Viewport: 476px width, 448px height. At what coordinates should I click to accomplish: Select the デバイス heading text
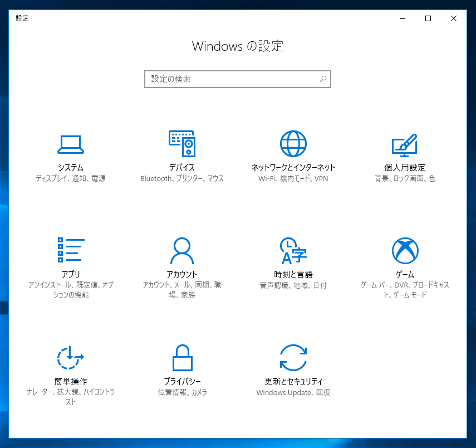[x=182, y=168]
